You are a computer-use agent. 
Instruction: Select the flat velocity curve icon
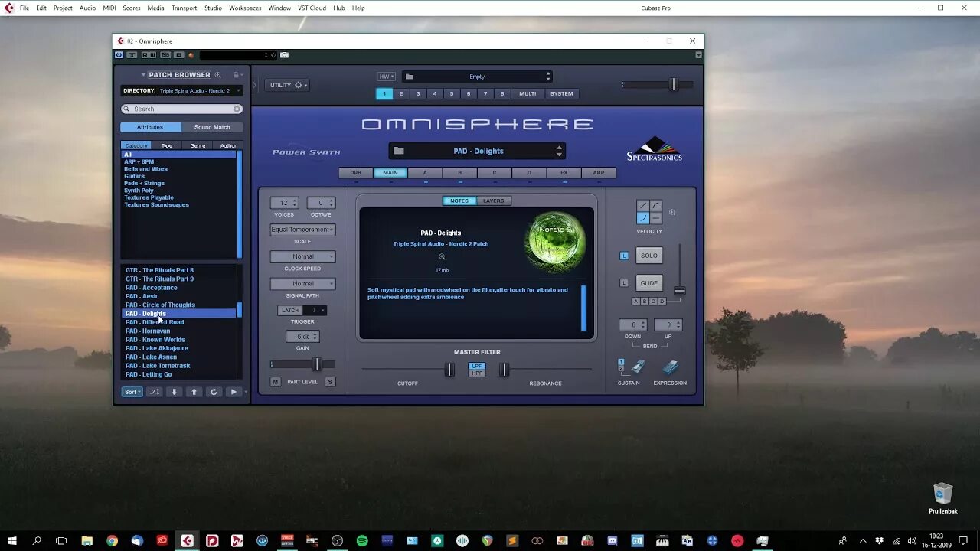(x=655, y=218)
